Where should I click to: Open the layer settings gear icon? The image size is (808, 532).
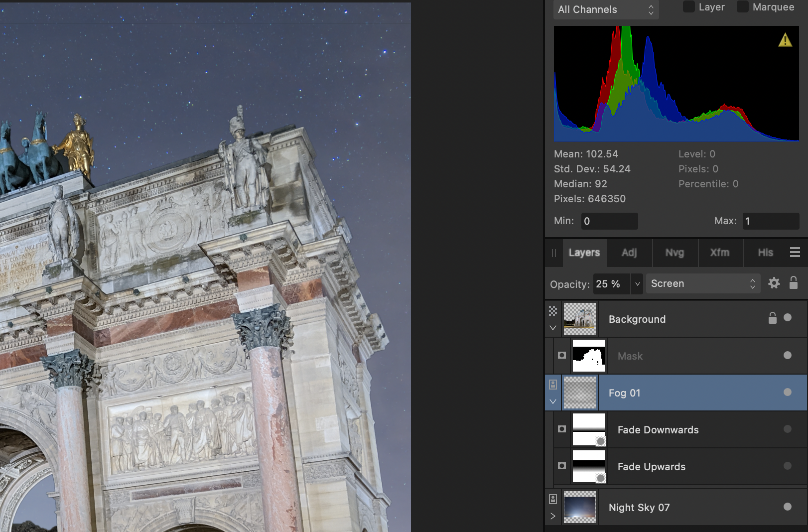point(774,283)
